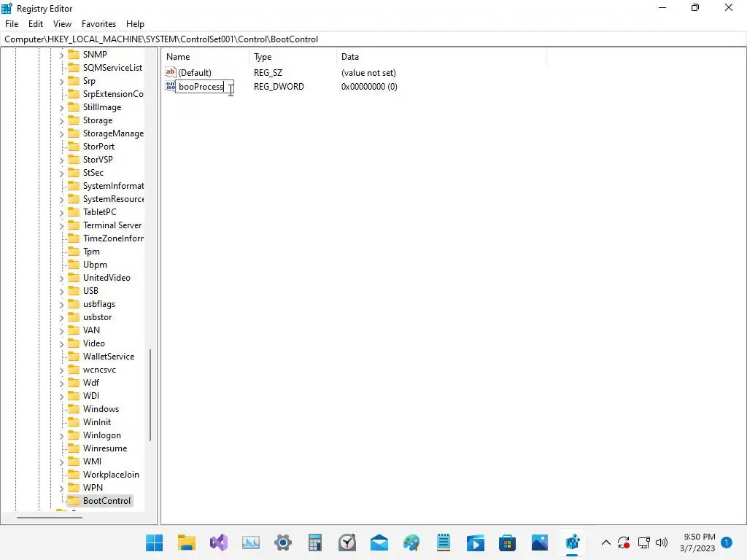Select the Windows key
747x560 pixels.
[101, 408]
